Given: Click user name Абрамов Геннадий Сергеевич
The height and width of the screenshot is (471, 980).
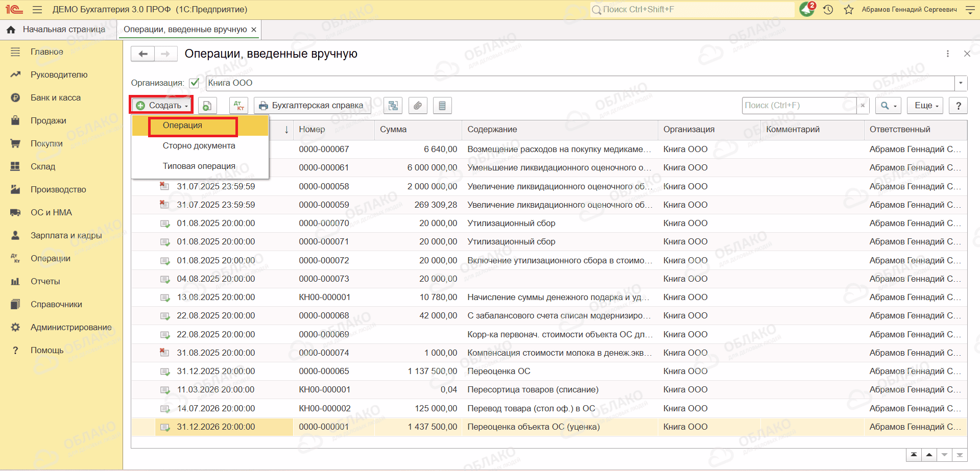Looking at the screenshot, I should point(909,10).
